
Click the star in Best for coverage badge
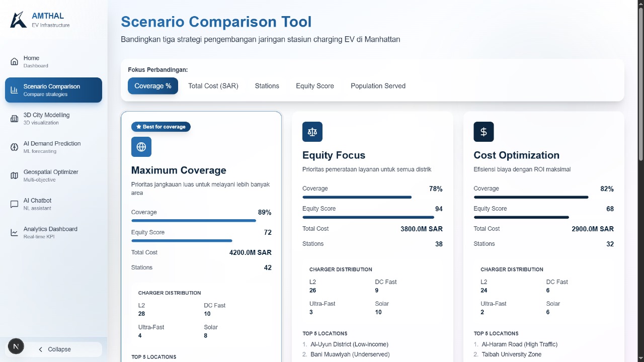[139, 127]
